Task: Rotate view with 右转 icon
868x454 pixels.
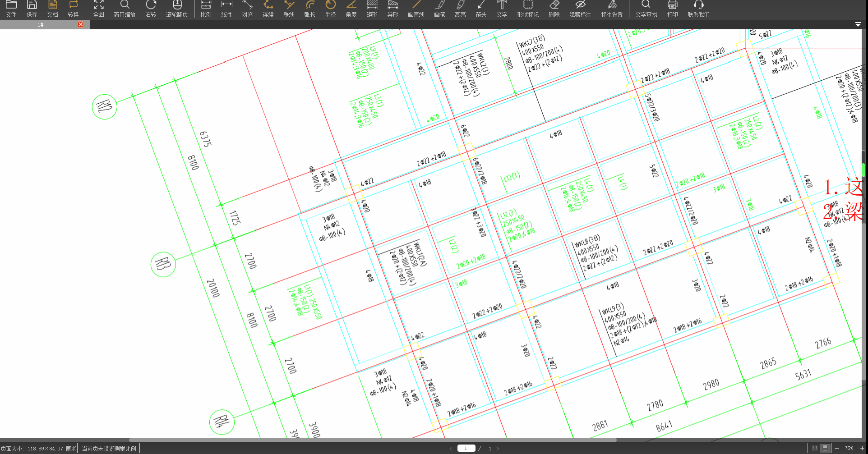Action: (x=151, y=9)
